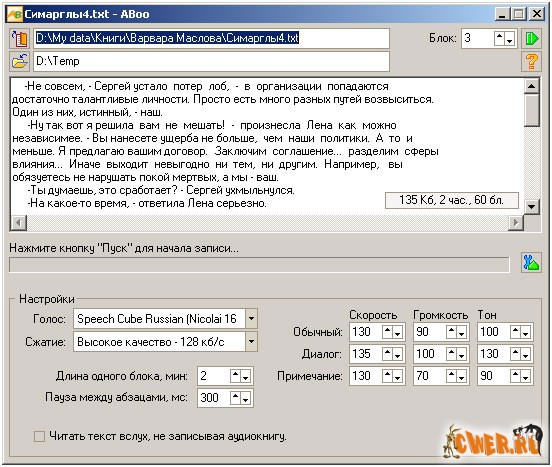This screenshot has height=467, width=552.
Task: Open help via the question mark icon
Action: (x=531, y=61)
